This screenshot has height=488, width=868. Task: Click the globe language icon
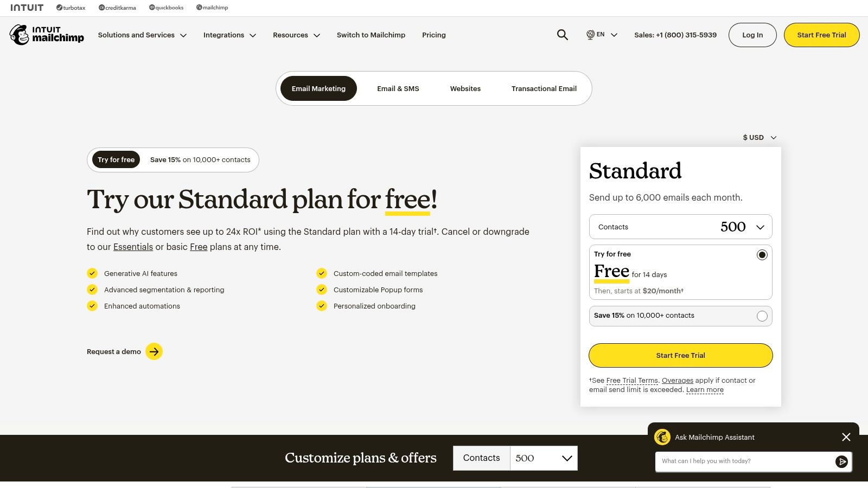pos(590,35)
